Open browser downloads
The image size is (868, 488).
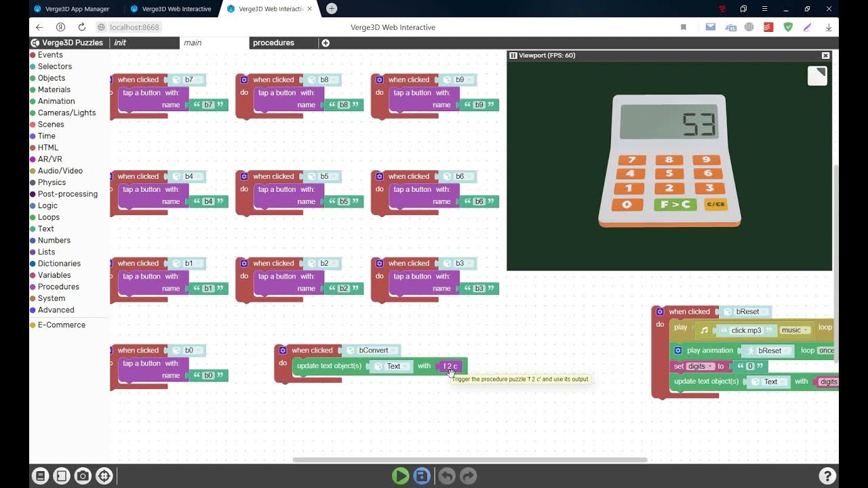[829, 27]
